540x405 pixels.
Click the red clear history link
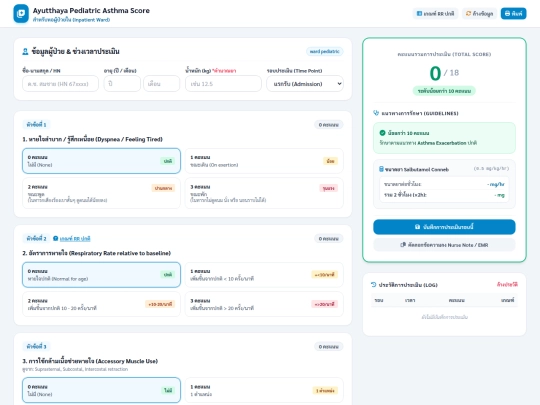click(x=507, y=284)
